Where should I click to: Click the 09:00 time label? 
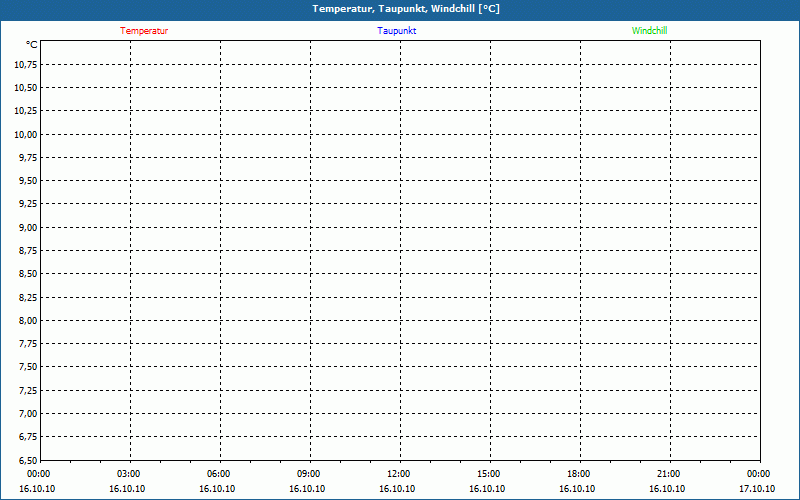[x=309, y=474]
